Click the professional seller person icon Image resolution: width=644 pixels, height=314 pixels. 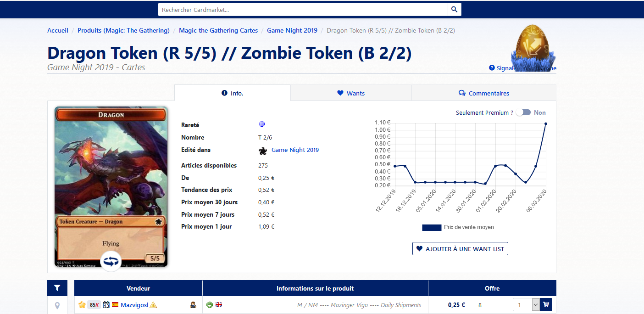point(193,305)
